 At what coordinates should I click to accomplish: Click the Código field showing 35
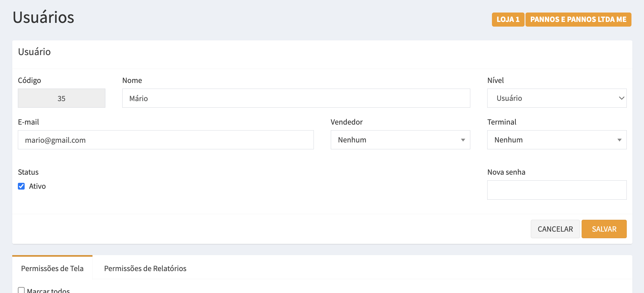tap(61, 98)
